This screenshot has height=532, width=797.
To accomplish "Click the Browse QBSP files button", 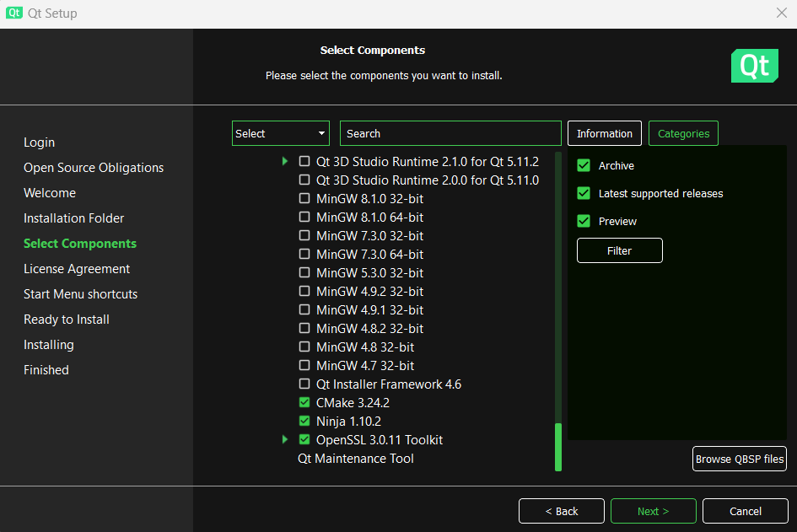I will click(740, 459).
